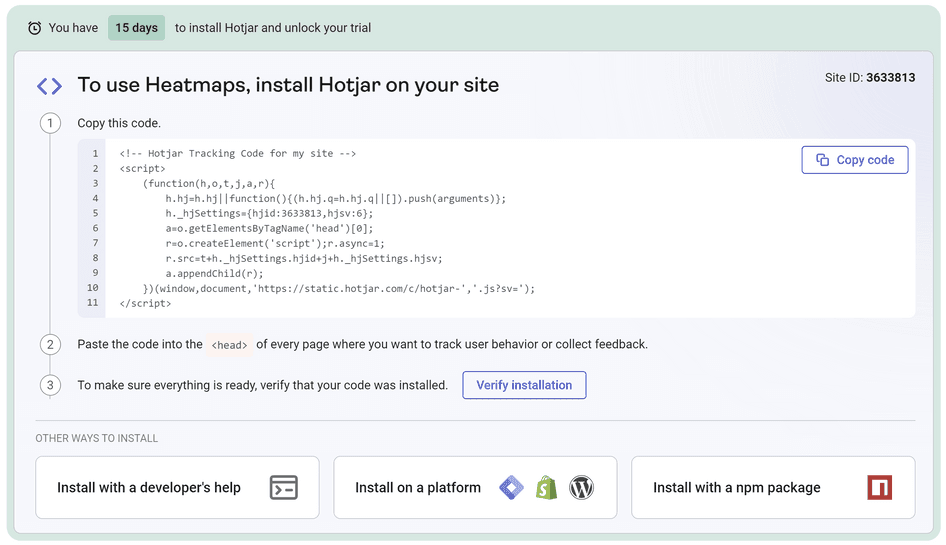
Task: Open the Install on a platform card
Action: (x=475, y=487)
